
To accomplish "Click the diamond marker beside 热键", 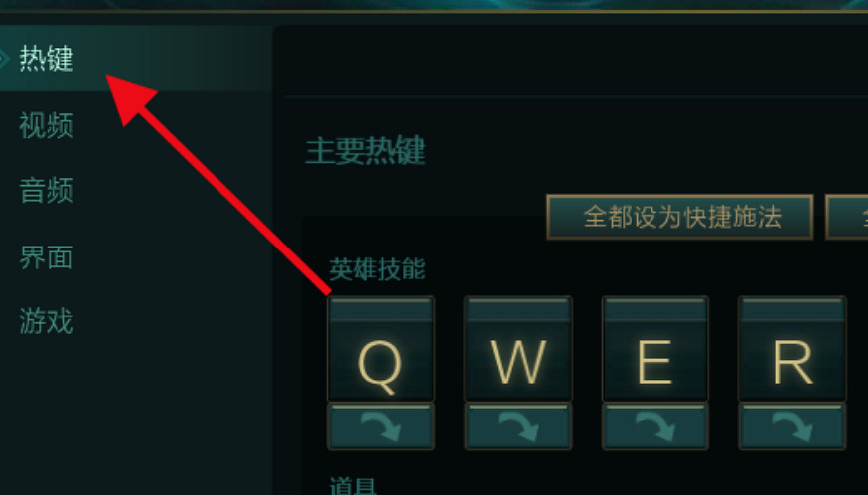I will (x=3, y=58).
